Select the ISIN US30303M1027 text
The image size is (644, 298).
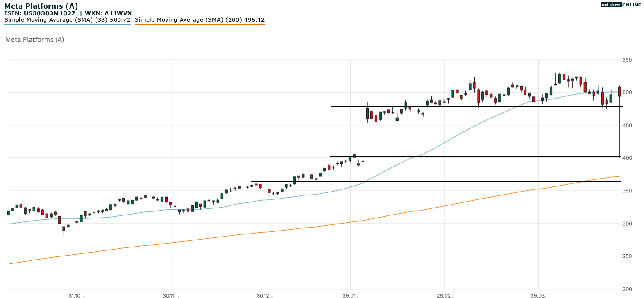pos(40,13)
